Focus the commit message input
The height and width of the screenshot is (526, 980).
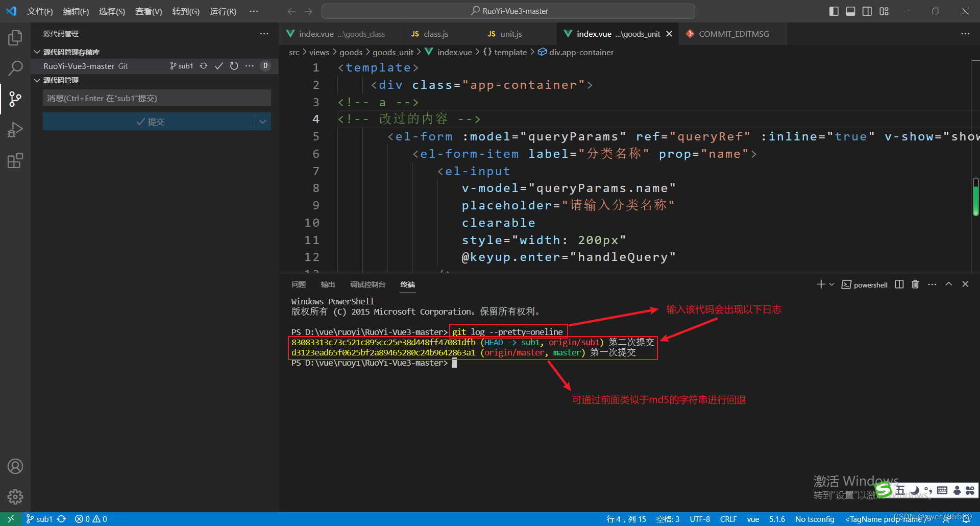tap(157, 98)
